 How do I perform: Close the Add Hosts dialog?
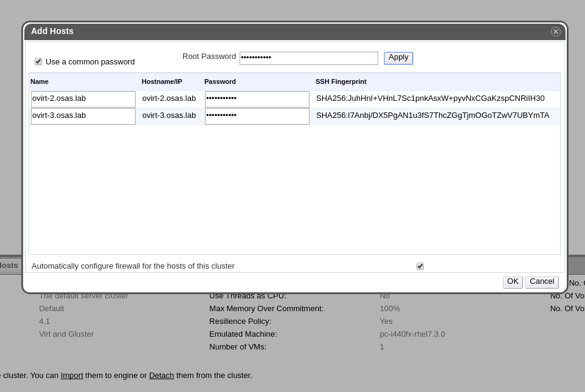pos(555,32)
